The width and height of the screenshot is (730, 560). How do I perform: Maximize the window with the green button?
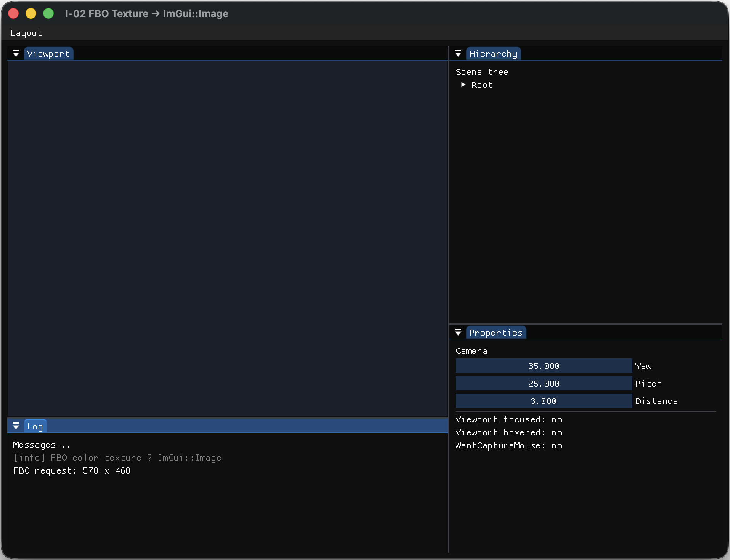[x=48, y=13]
